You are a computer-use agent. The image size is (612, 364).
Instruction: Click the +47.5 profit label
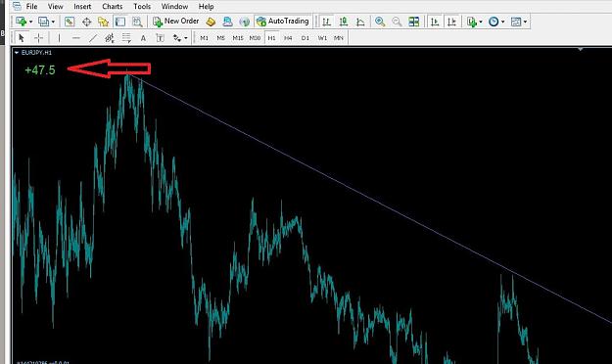[x=40, y=70]
